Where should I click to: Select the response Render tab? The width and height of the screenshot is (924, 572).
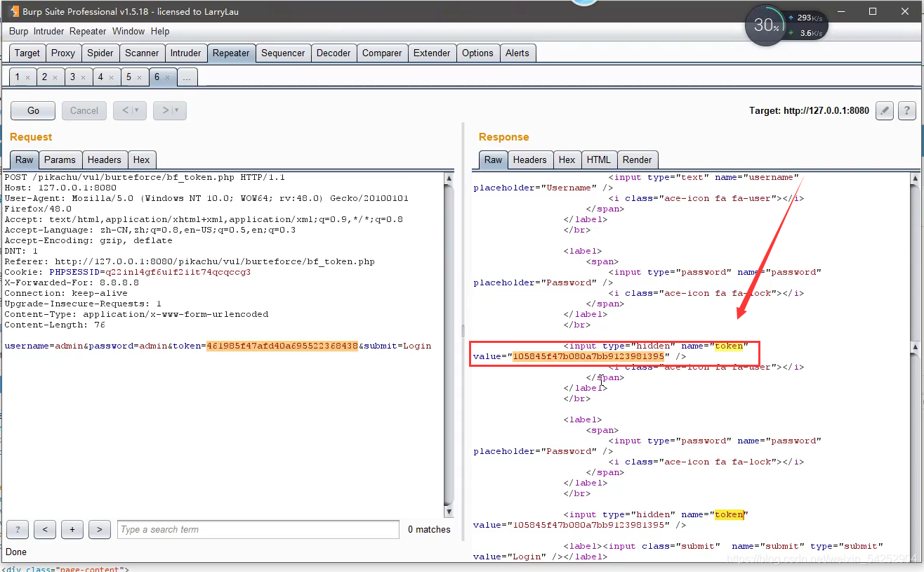click(637, 160)
